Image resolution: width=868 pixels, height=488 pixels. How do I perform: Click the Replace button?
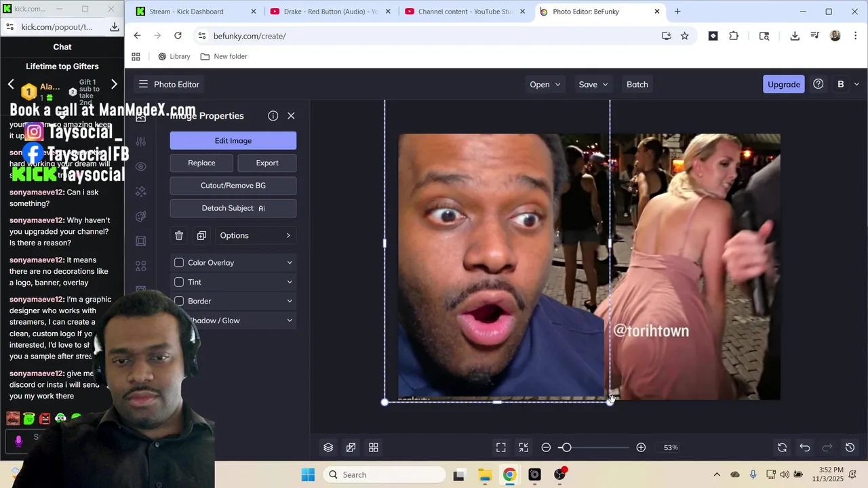pos(201,163)
